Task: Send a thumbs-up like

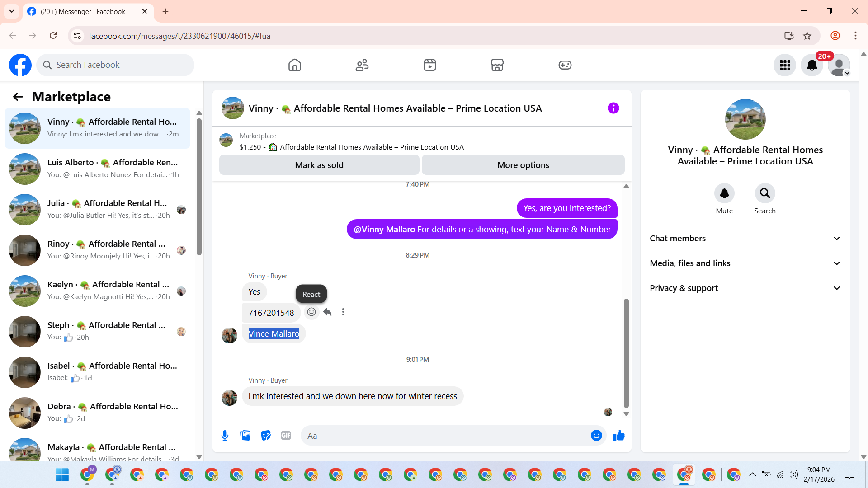Action: pyautogui.click(x=619, y=436)
